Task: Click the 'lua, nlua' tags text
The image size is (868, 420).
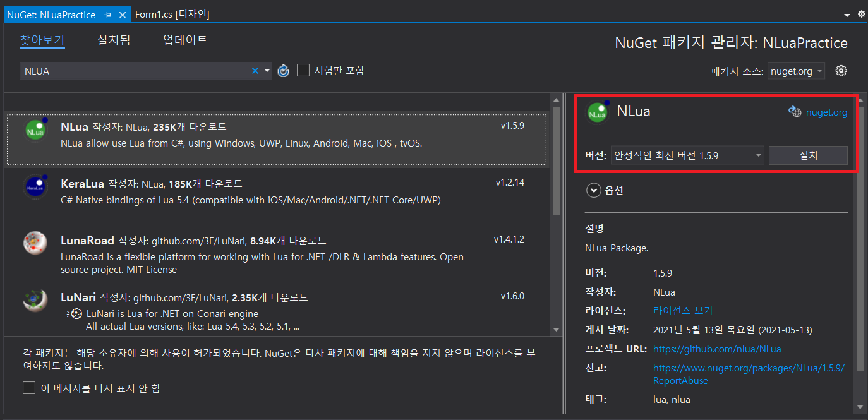Action: pos(672,399)
